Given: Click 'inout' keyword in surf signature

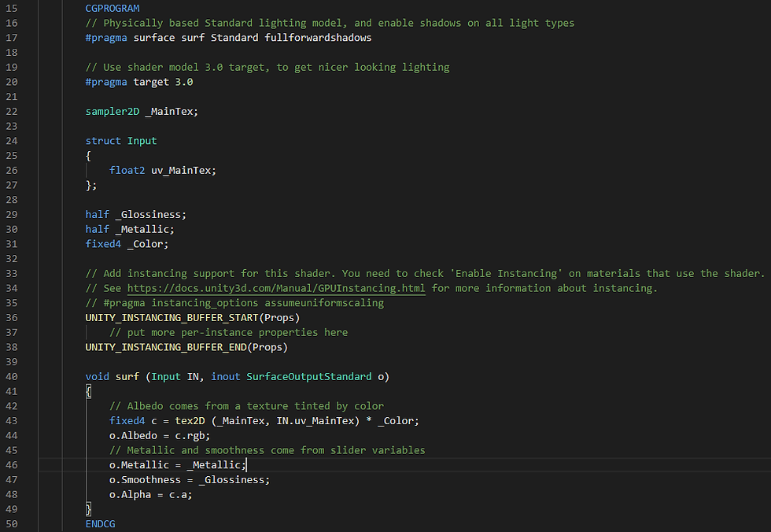Looking at the screenshot, I should pyautogui.click(x=225, y=377).
